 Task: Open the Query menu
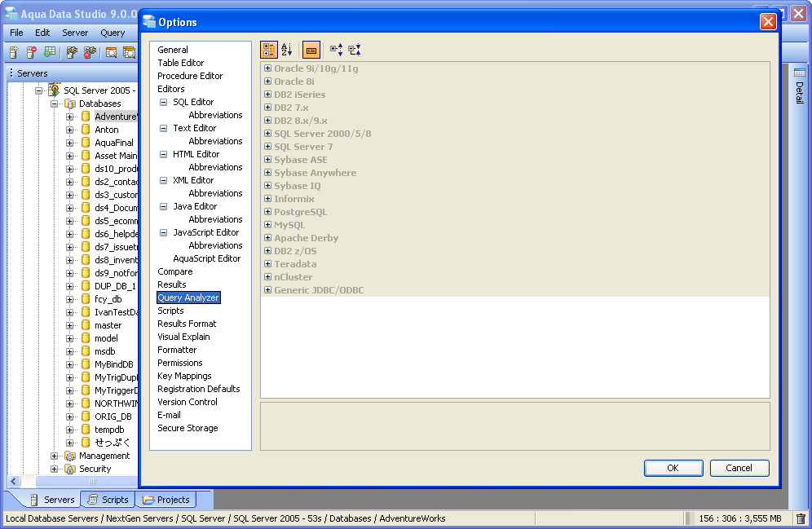tap(113, 33)
